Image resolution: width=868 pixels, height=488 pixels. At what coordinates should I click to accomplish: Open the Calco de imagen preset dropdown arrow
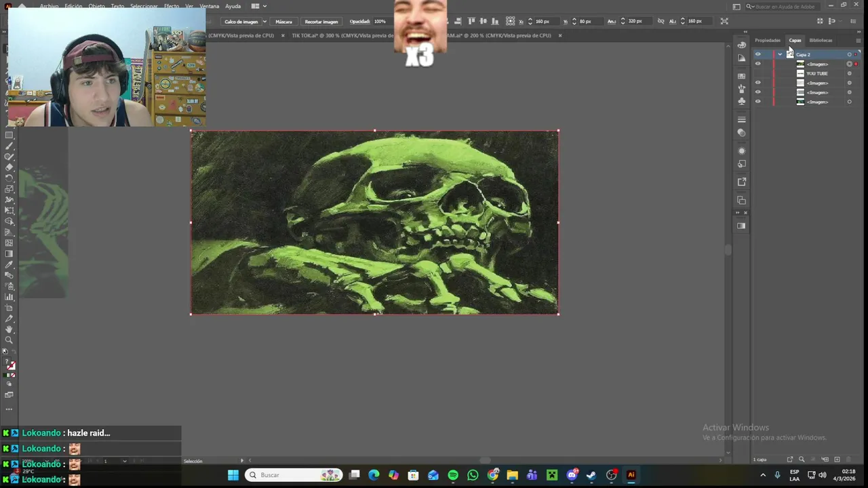click(x=264, y=22)
